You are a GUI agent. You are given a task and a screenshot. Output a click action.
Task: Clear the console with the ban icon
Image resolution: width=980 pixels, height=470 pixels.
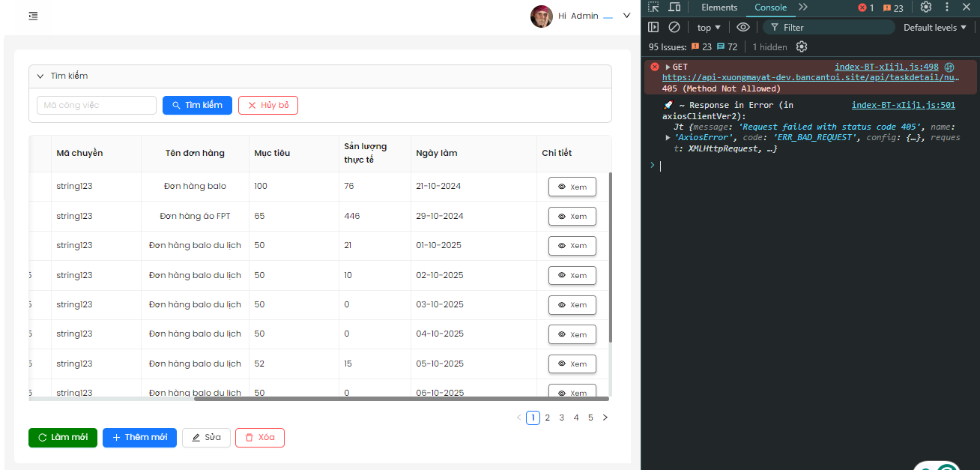tap(674, 27)
